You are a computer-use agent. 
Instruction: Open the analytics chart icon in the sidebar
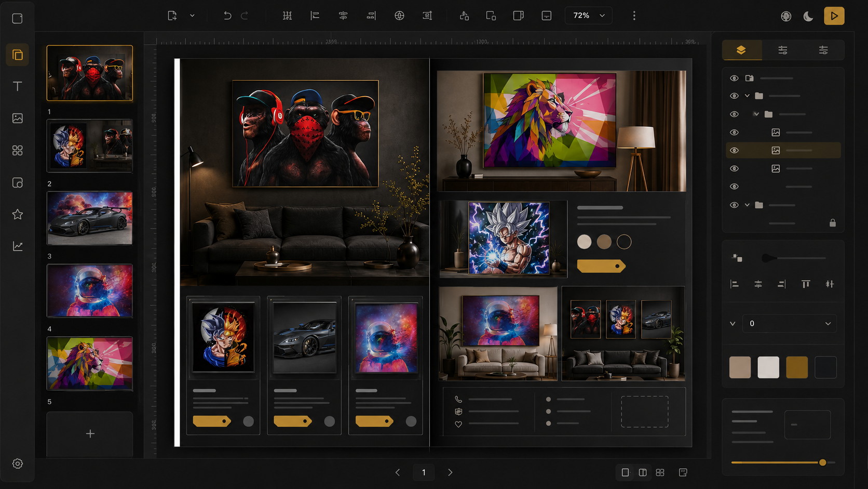point(18,246)
